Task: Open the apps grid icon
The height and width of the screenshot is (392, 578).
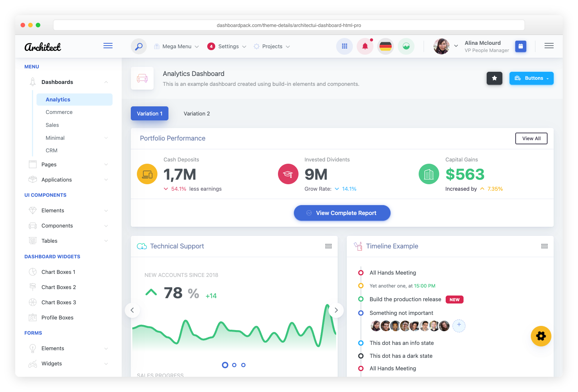Action: 345,46
